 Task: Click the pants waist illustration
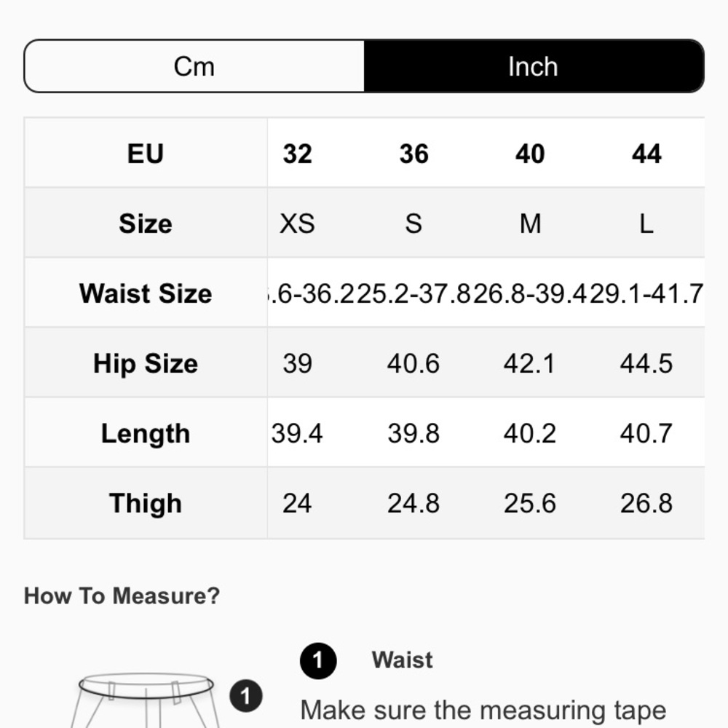(x=146, y=699)
